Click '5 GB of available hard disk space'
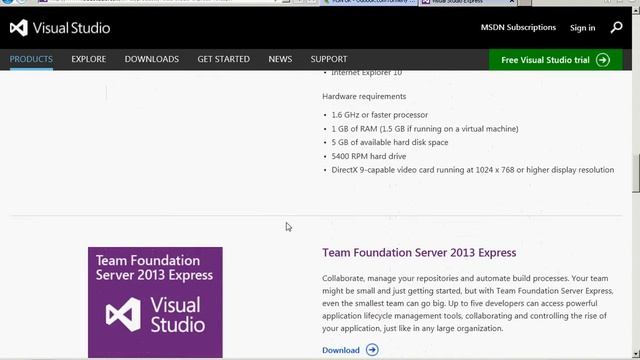The height and width of the screenshot is (360, 640). pos(390,142)
